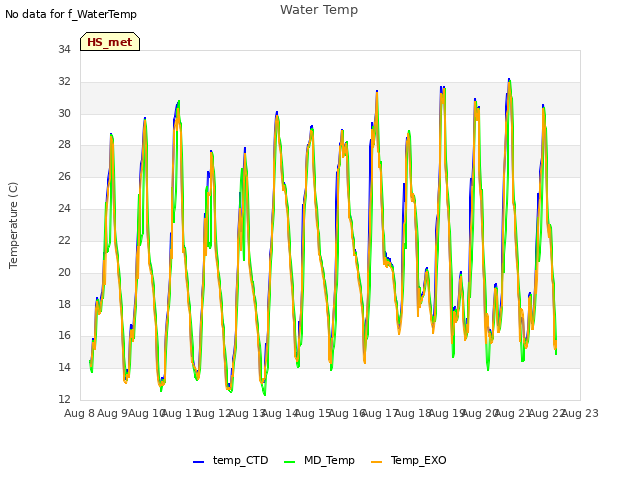Toggle the MD_Temp legend entry
This screenshot has height=480, width=640.
(x=319, y=460)
